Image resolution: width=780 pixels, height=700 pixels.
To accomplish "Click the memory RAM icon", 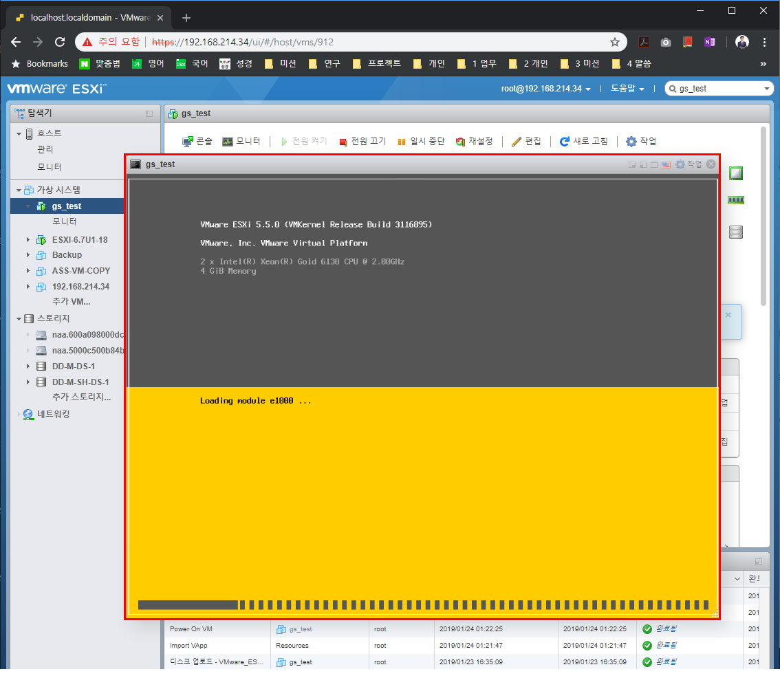I will click(736, 200).
